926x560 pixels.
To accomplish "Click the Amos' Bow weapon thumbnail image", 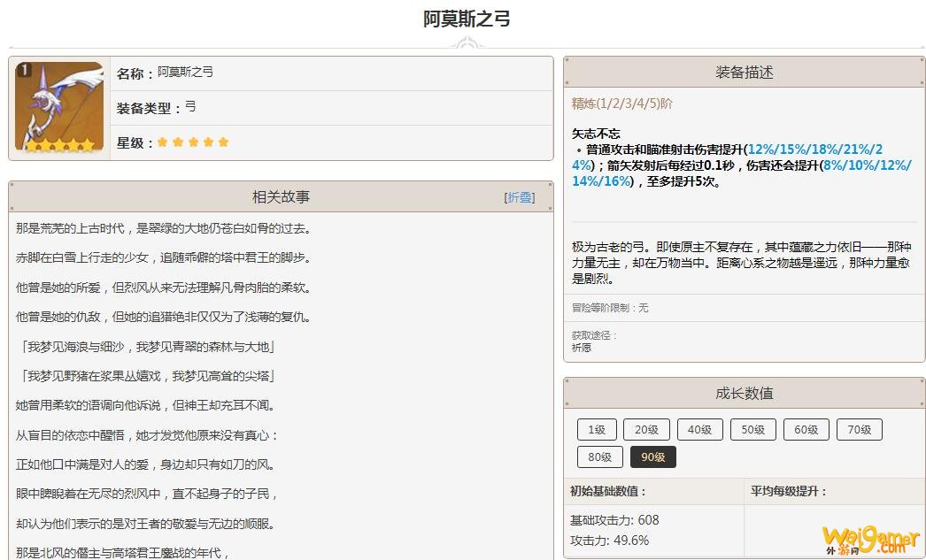I will click(x=59, y=108).
